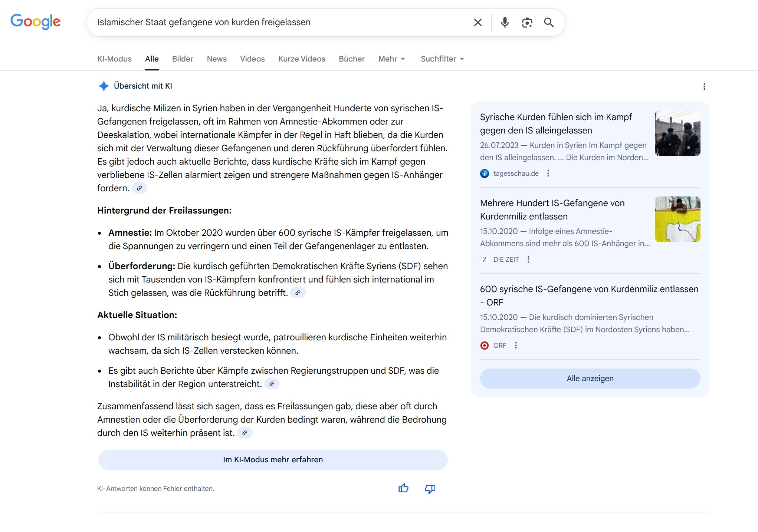
Task: Clear the search query with X icon
Action: (478, 23)
